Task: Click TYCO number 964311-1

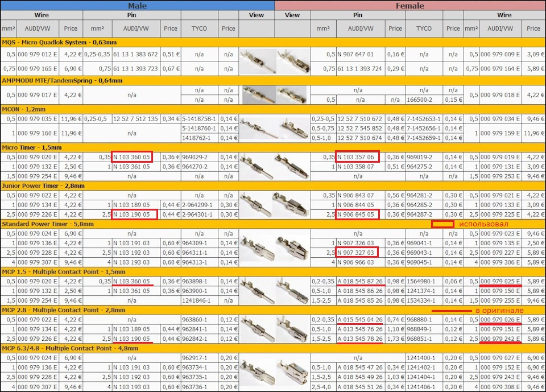Action: tap(195, 253)
